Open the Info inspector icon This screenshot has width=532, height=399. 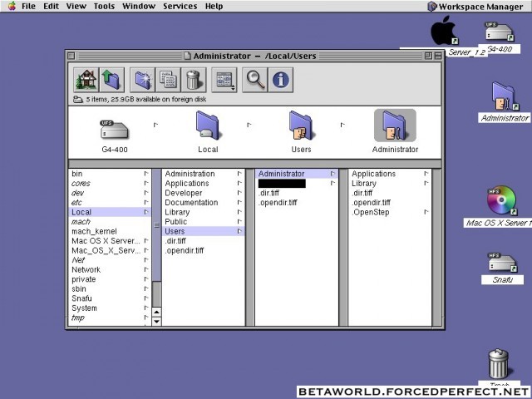coord(281,80)
